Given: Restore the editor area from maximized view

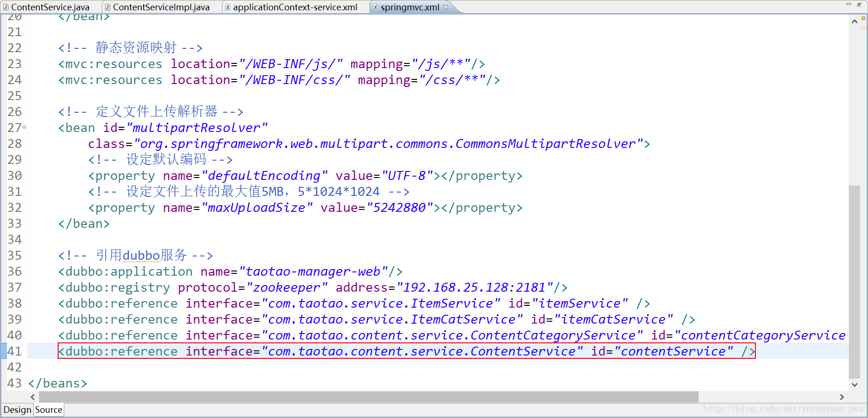Looking at the screenshot, I should (859, 4).
